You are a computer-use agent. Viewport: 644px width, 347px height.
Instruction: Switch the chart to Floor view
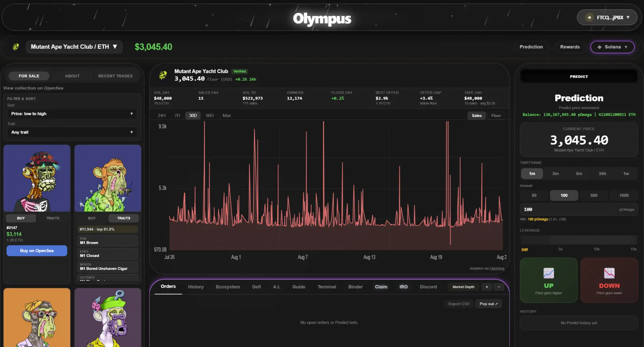click(496, 116)
